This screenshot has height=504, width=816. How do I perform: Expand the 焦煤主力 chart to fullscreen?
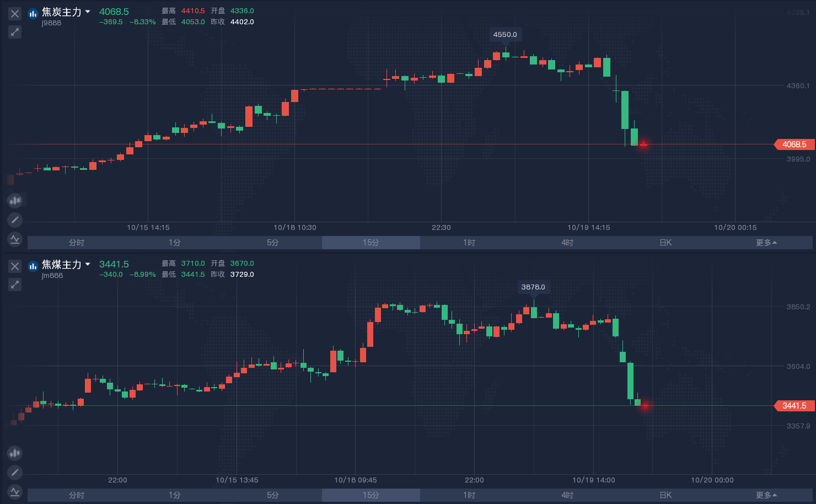(x=15, y=285)
